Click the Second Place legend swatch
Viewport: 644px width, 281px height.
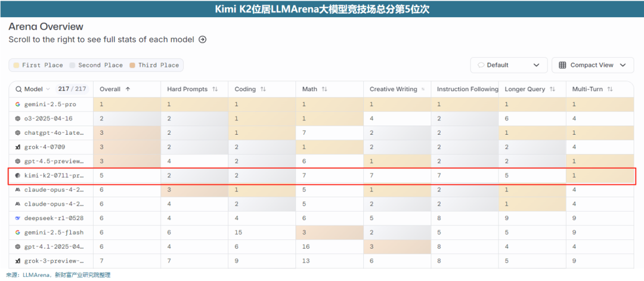click(x=72, y=65)
